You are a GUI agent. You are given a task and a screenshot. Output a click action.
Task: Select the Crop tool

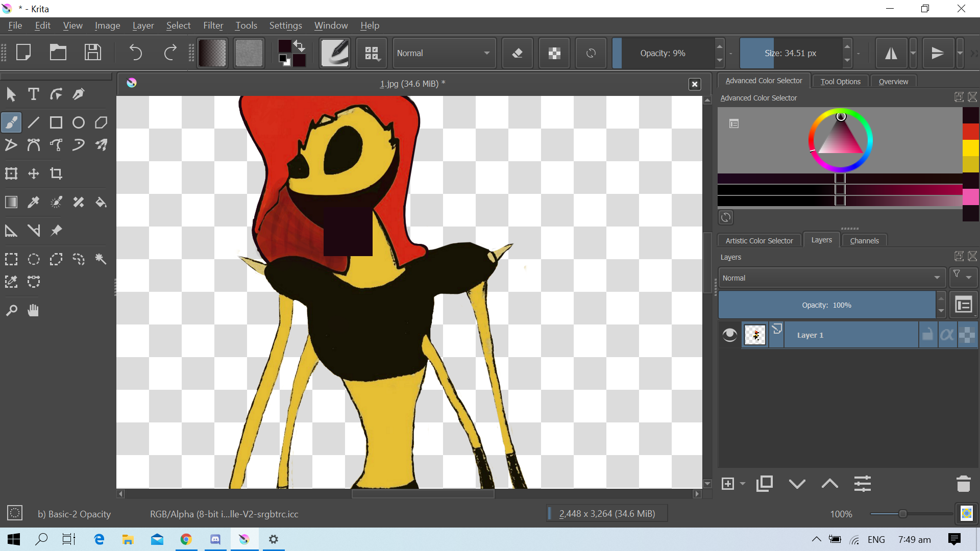[x=56, y=173]
